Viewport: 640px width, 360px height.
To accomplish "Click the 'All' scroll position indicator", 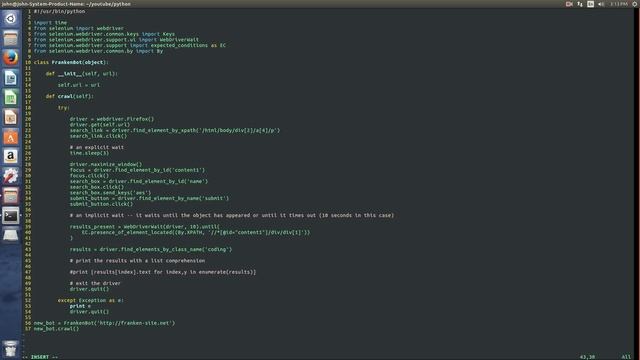I will click(x=626, y=357).
